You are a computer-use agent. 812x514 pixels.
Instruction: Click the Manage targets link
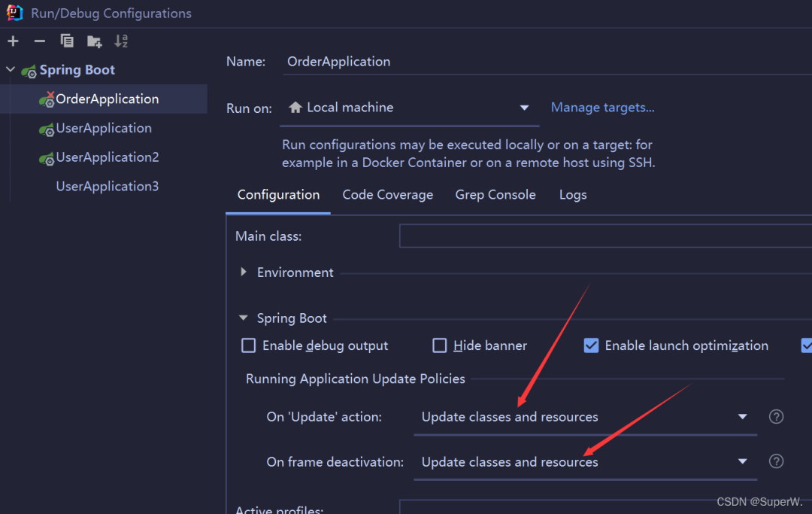[602, 108]
